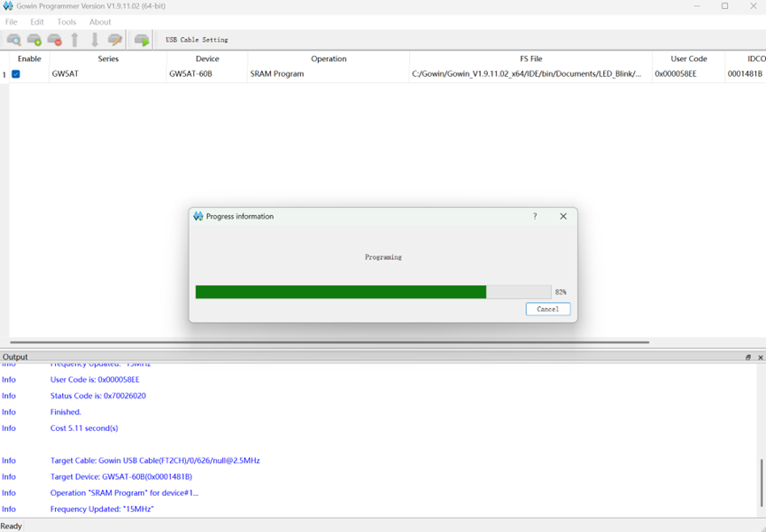Viewport: 766px width, 532px height.
Task: Remove device using the red minus icon
Action: click(x=54, y=40)
